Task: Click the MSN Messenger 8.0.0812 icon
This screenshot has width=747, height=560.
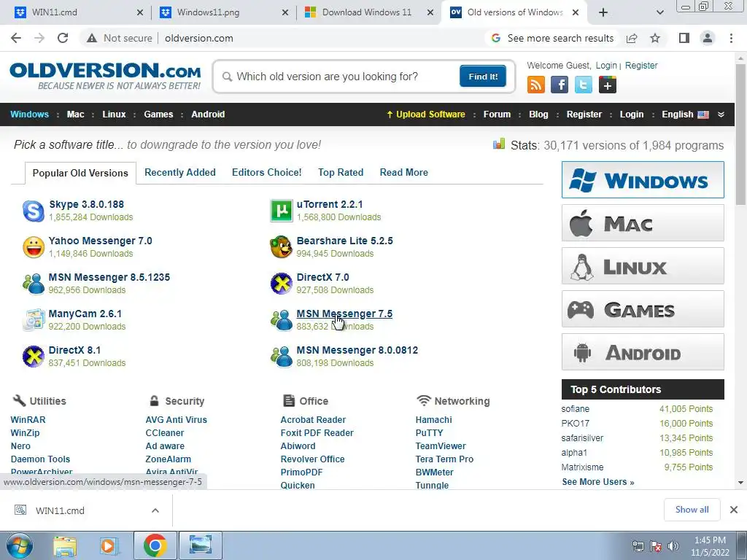Action: pyautogui.click(x=282, y=357)
